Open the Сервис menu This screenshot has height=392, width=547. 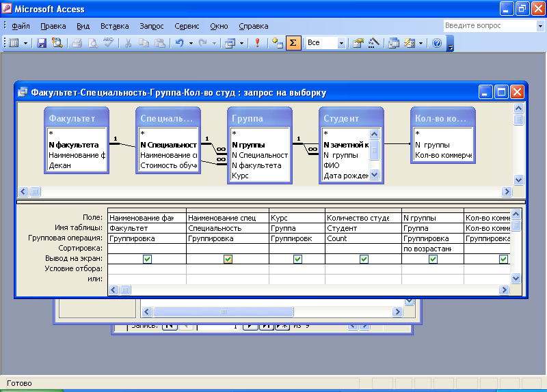click(187, 26)
